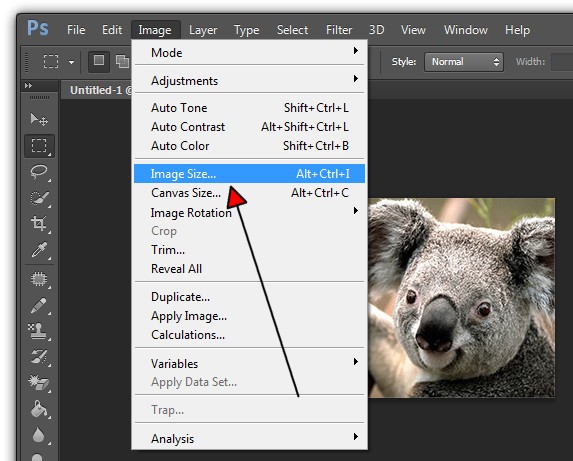Open the Filter menu
Image resolution: width=573 pixels, height=461 pixels.
tap(339, 30)
